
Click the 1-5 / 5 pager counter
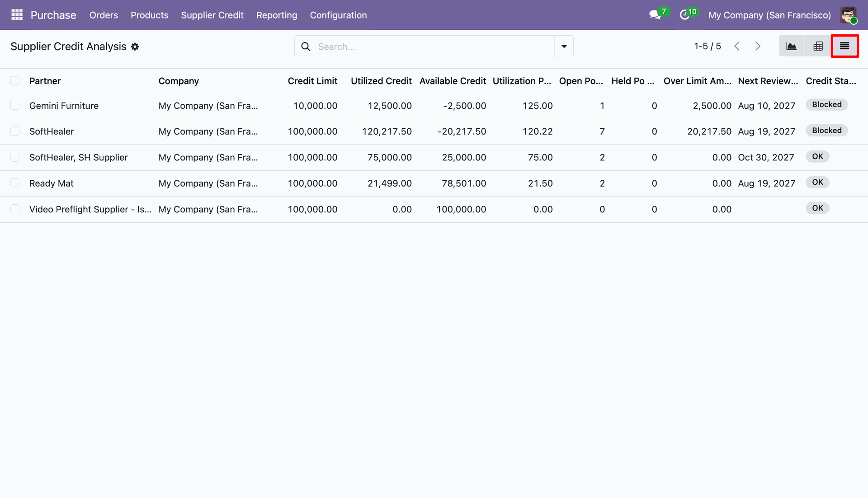point(708,46)
